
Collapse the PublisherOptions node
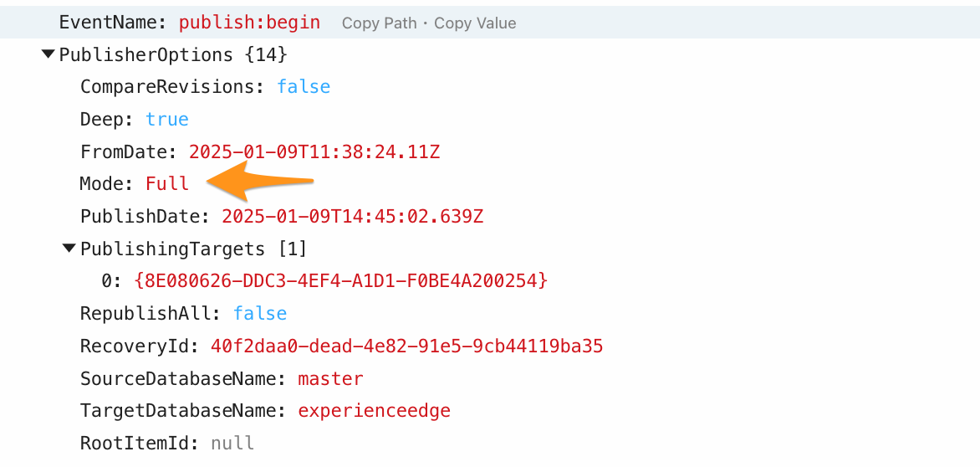tap(48, 55)
